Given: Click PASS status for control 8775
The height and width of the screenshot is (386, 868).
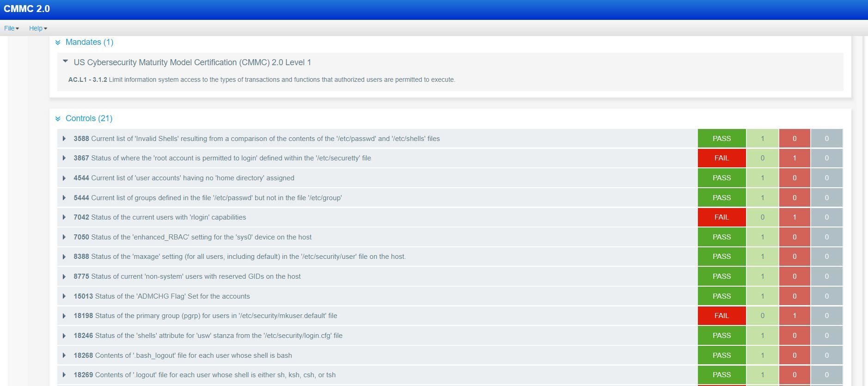Looking at the screenshot, I should pos(721,276).
